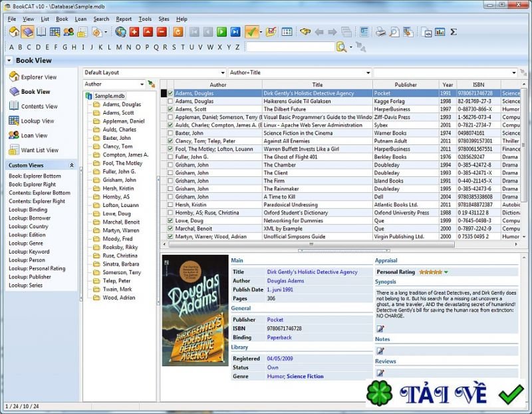
Task: Click the Sigma statistics icon
Action: [x=454, y=31]
